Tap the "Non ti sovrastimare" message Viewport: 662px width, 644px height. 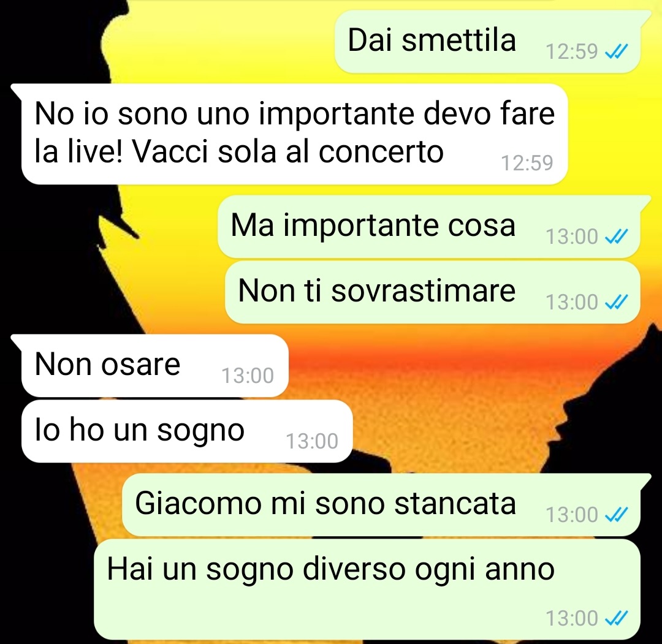tap(433, 292)
